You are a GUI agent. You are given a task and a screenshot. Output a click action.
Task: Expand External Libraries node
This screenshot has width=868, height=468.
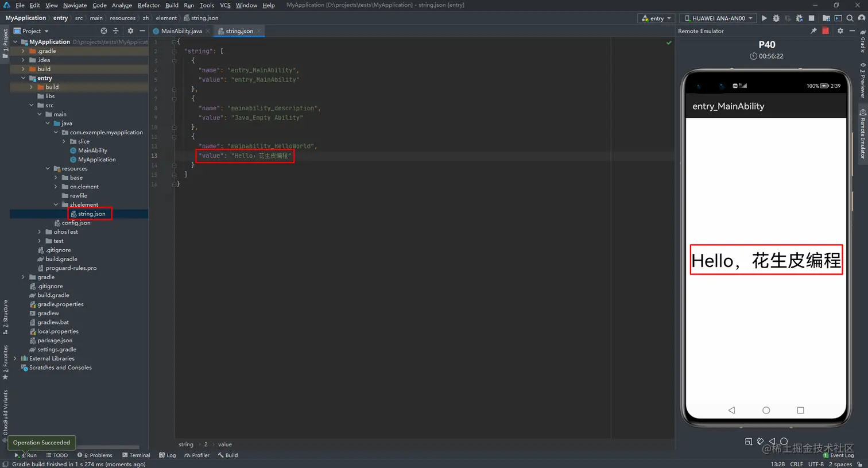pyautogui.click(x=15, y=358)
